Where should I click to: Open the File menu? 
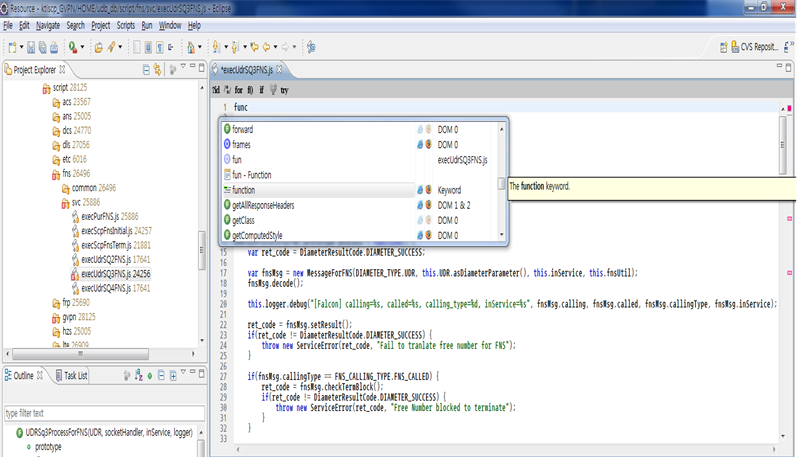pos(8,25)
